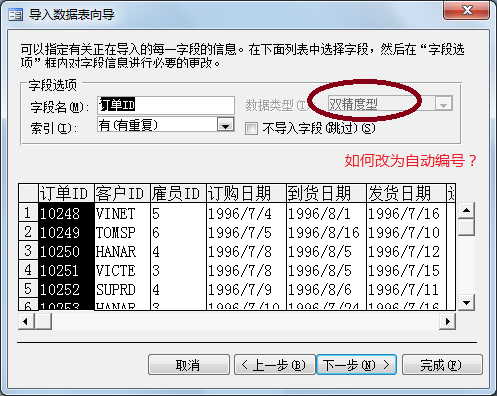Click the preview's vertical scroll down arrow

(x=466, y=303)
